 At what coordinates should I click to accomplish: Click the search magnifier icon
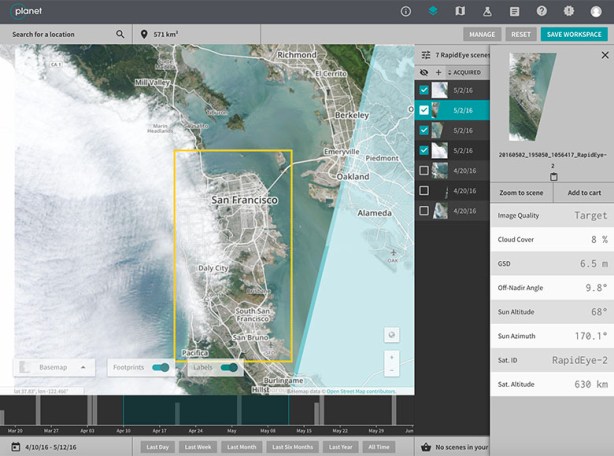click(x=120, y=34)
